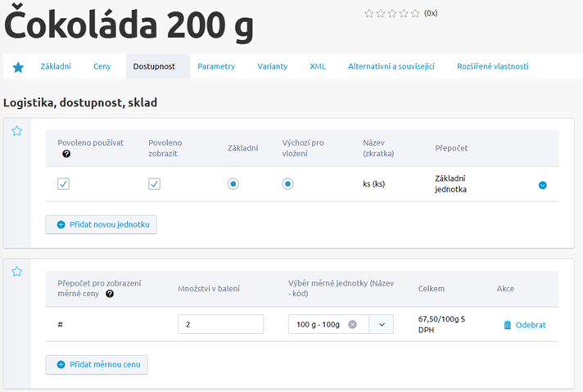Click the fifth rating star
583x392 pixels.
pos(415,13)
